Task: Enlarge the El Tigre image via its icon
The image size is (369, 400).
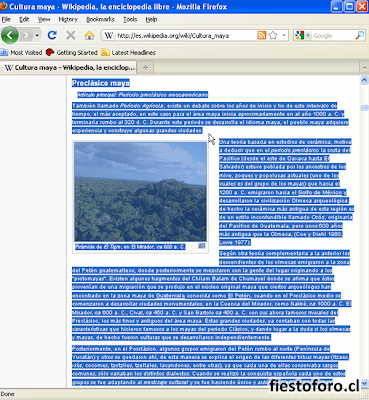Action: coord(201,246)
